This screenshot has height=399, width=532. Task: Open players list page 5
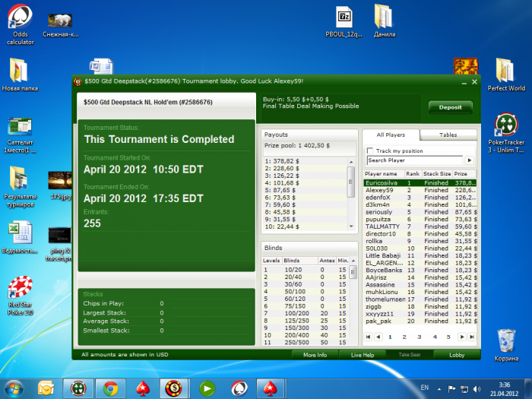click(448, 337)
